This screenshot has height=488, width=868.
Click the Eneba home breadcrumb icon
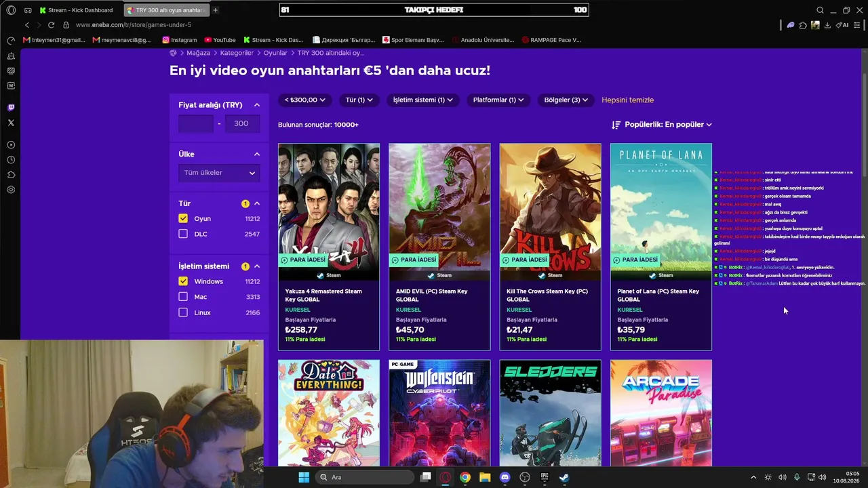point(173,53)
